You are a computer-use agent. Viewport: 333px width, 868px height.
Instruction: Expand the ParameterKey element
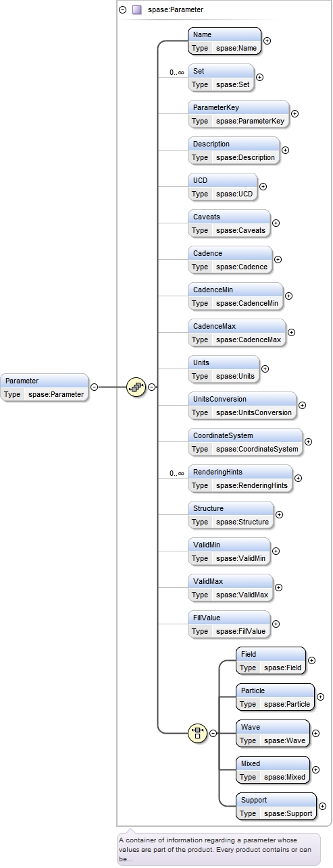294,113
